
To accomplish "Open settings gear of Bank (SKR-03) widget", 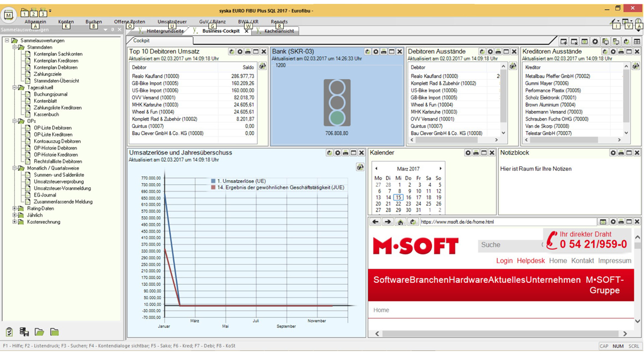I will pyautogui.click(x=375, y=52).
